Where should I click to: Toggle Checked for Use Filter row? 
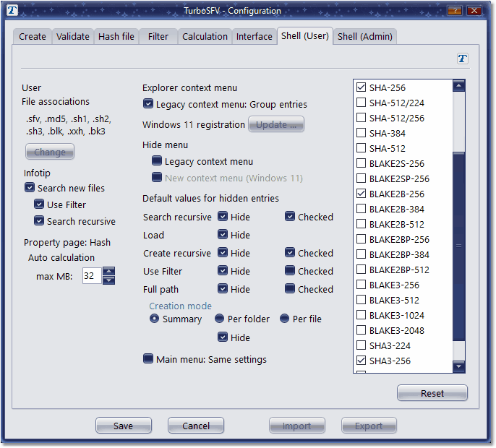click(x=290, y=271)
